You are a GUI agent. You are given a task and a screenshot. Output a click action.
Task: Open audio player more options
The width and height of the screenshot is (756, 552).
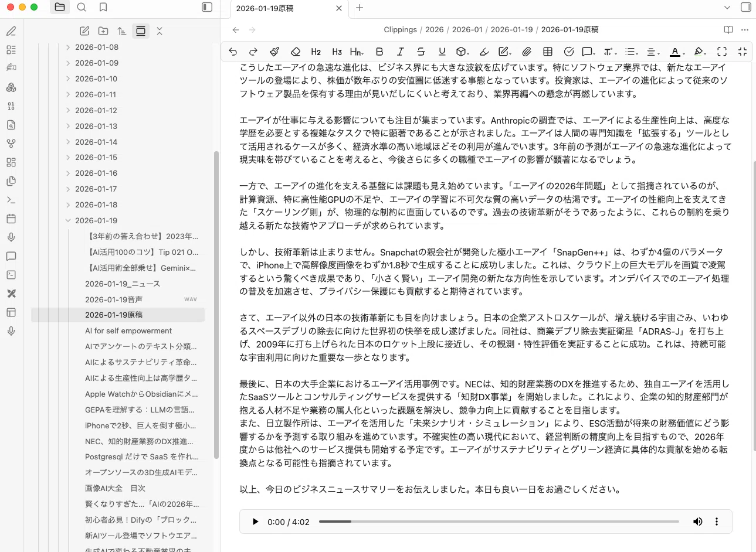[716, 522]
